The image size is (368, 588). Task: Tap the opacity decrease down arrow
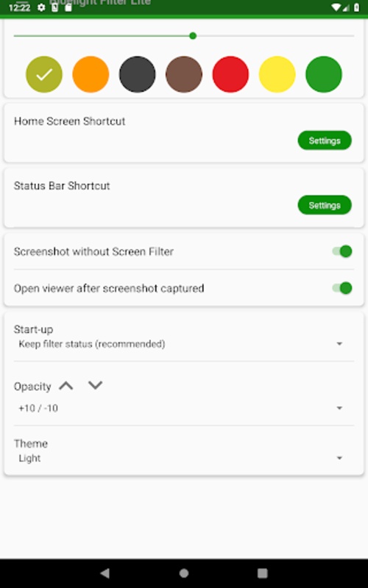[x=95, y=385]
